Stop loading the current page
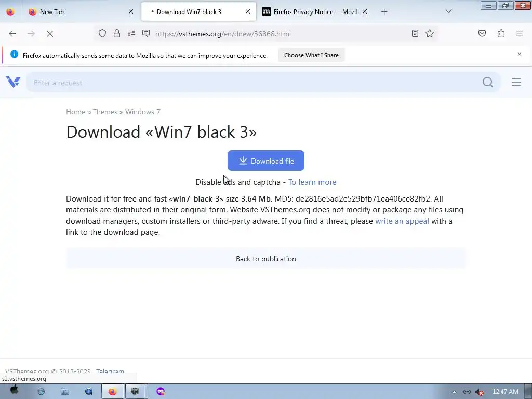This screenshot has height=399, width=532. click(x=49, y=34)
